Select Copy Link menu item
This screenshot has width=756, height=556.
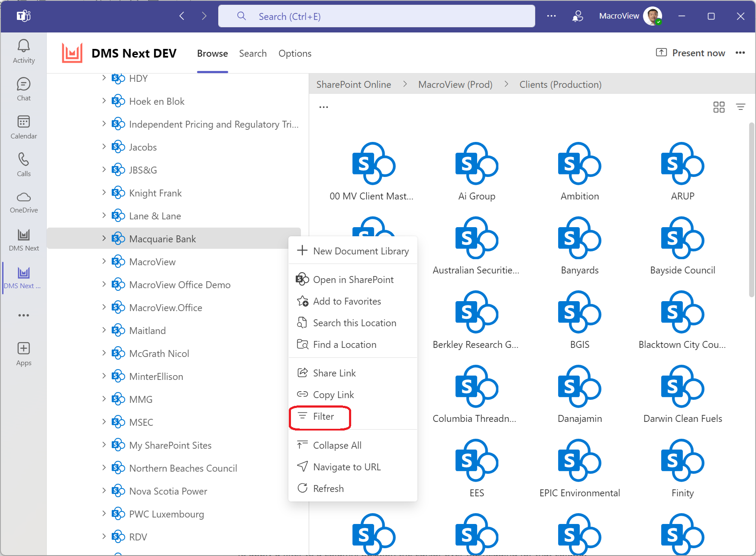(x=353, y=395)
